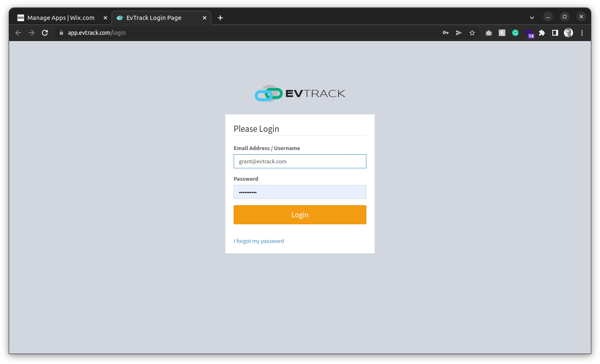Click the Please Login heading

[256, 129]
